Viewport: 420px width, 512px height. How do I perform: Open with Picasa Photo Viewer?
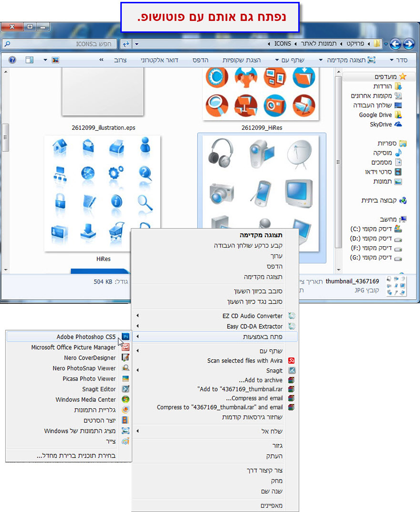click(69, 378)
